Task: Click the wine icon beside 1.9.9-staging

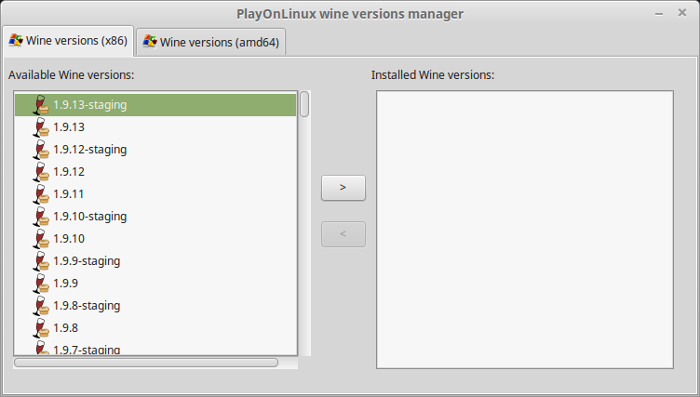Action: [x=41, y=261]
